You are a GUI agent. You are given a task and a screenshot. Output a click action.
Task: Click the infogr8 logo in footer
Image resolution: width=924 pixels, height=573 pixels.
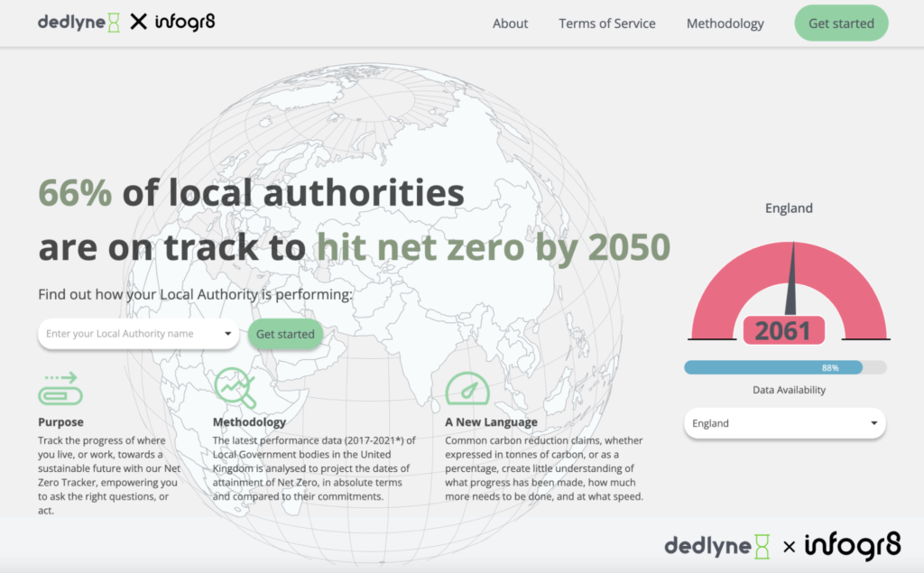pos(853,545)
